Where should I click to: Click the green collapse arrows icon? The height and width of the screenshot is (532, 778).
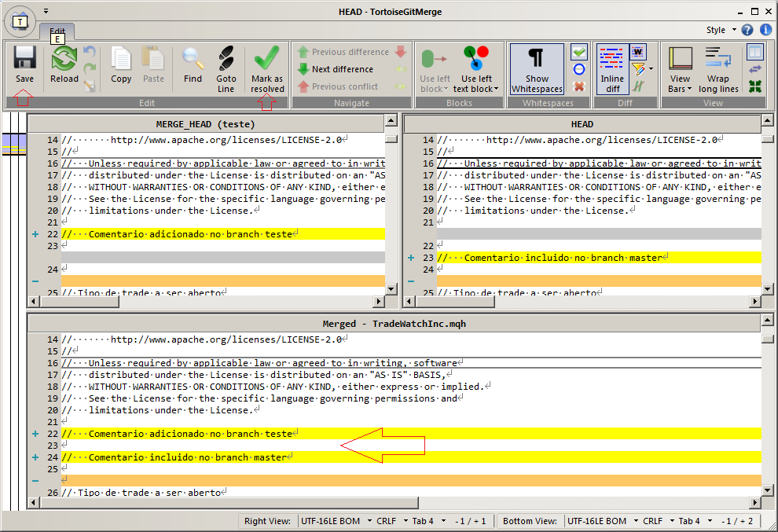(x=754, y=86)
